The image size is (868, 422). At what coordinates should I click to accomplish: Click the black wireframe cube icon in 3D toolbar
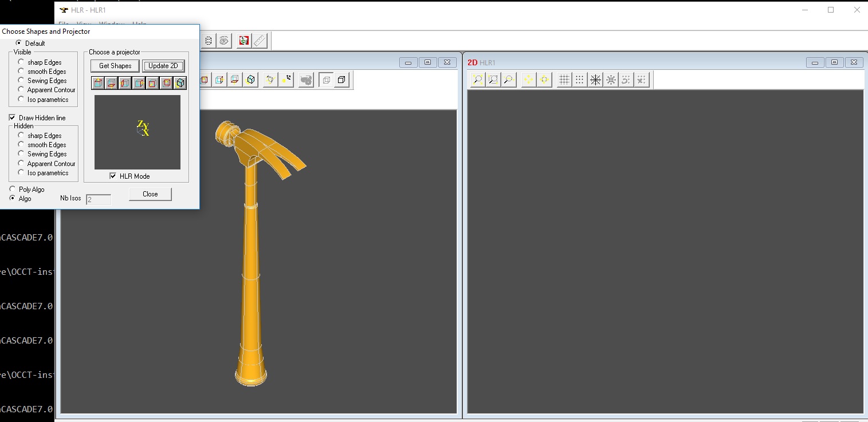[341, 80]
